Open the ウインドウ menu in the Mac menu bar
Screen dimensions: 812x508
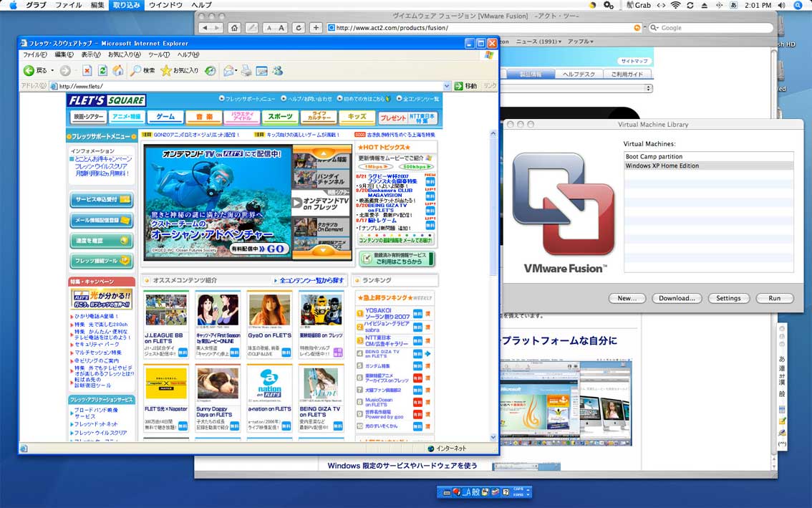tap(165, 5)
